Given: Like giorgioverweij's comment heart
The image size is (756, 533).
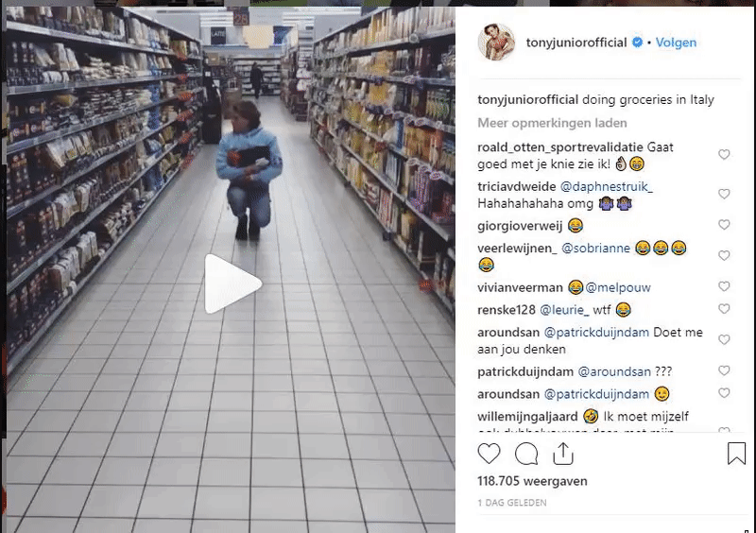Looking at the screenshot, I should click(724, 225).
